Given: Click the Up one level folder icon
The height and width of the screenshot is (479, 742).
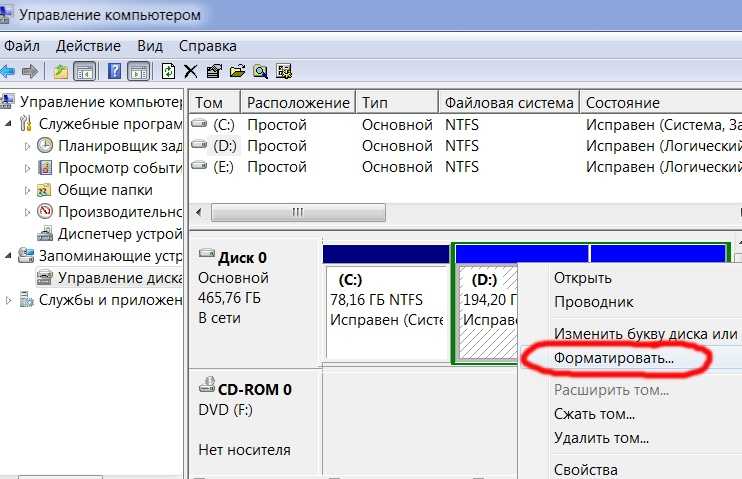Looking at the screenshot, I should coord(61,71).
